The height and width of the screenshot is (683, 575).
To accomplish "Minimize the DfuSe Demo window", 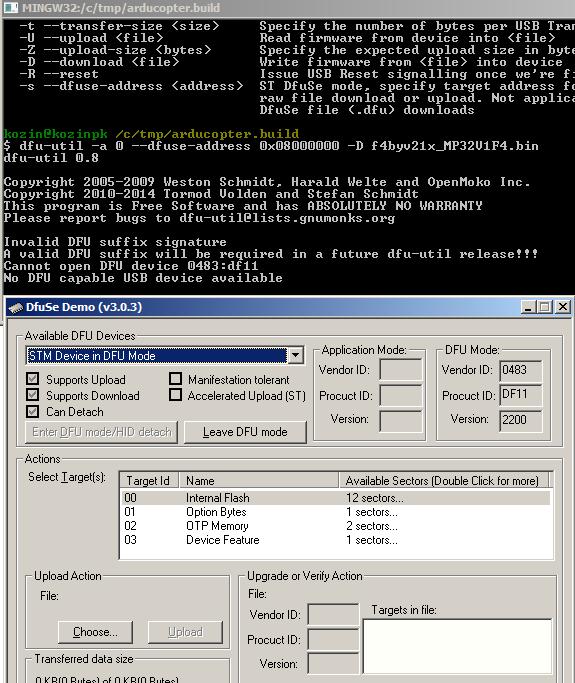I will [x=528, y=307].
